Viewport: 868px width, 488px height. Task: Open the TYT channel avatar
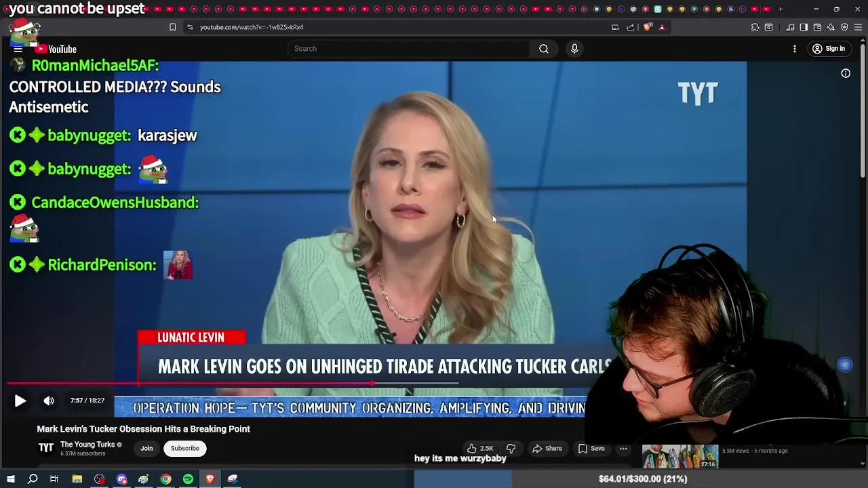tap(46, 448)
